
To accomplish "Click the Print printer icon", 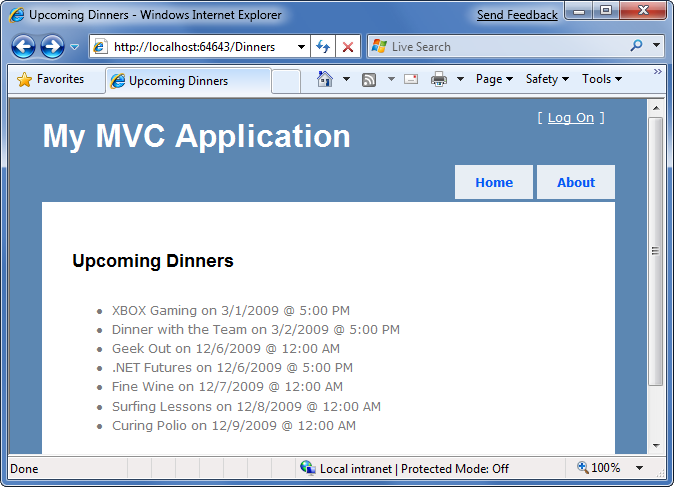I will [439, 80].
